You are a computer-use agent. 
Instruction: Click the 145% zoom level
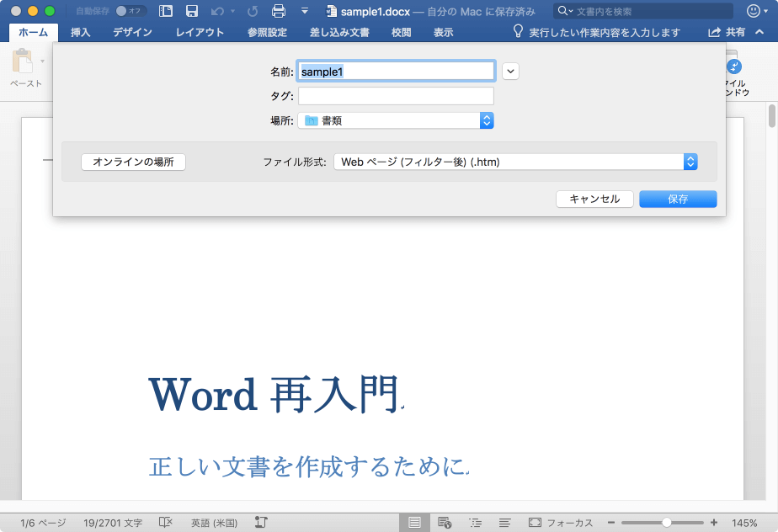click(x=744, y=523)
